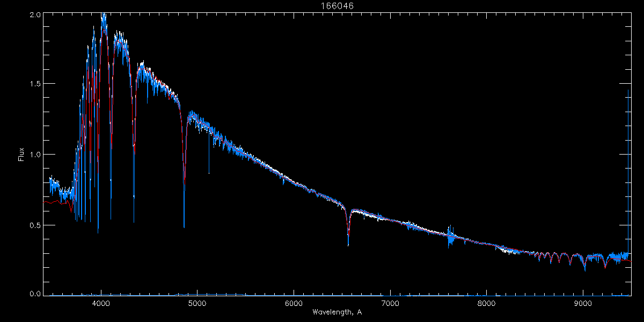Click the plot title 166046
The image size is (644, 322).
pyautogui.click(x=338, y=6)
